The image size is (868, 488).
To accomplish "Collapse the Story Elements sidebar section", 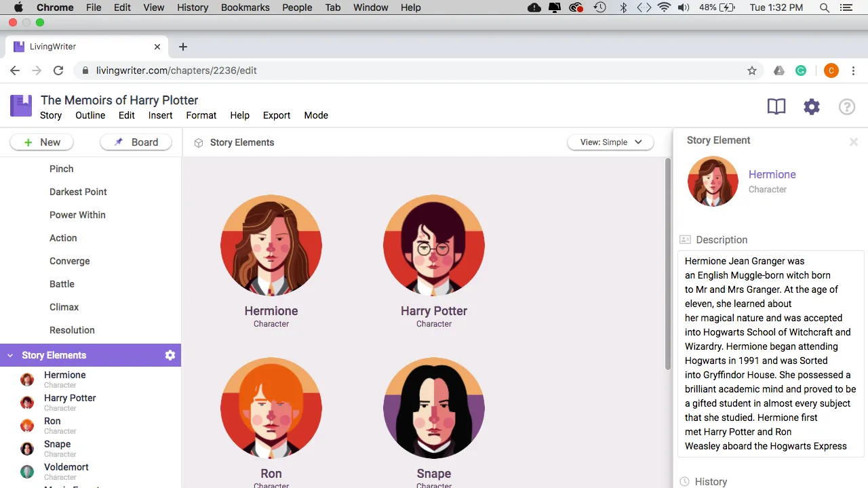I will coord(9,355).
